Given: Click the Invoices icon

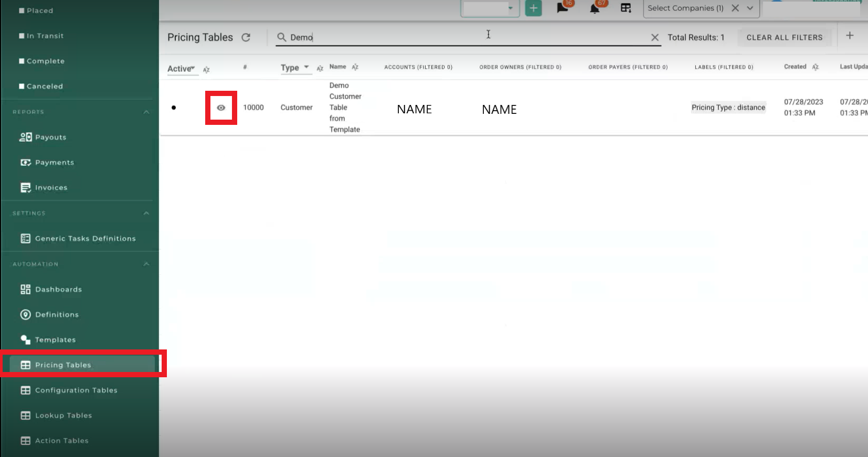Looking at the screenshot, I should tap(26, 187).
